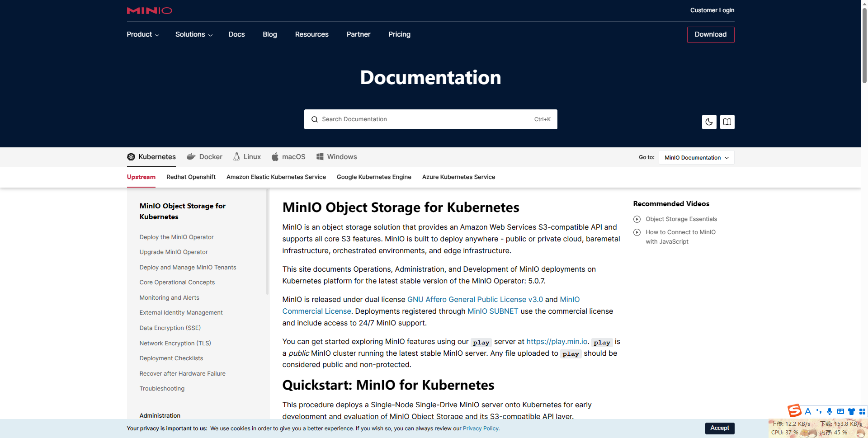This screenshot has height=438, width=868.
Task: Open the MinIO SUBNET link
Action: pyautogui.click(x=493, y=311)
